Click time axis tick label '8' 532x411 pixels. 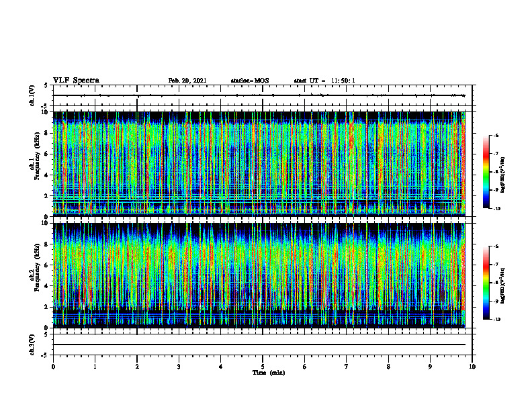pyautogui.click(x=388, y=367)
